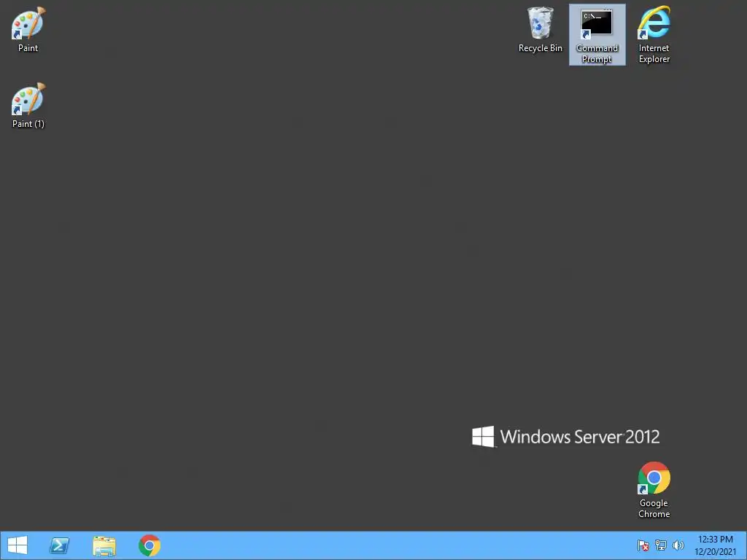
Task: Launch Chrome from the taskbar
Action: click(150, 545)
